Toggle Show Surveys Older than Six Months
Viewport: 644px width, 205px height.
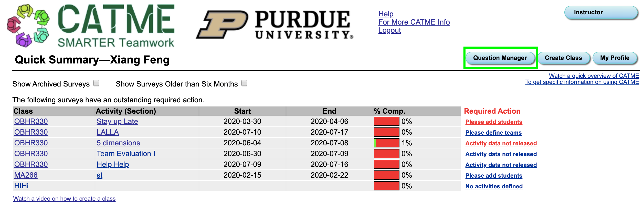[x=244, y=83]
